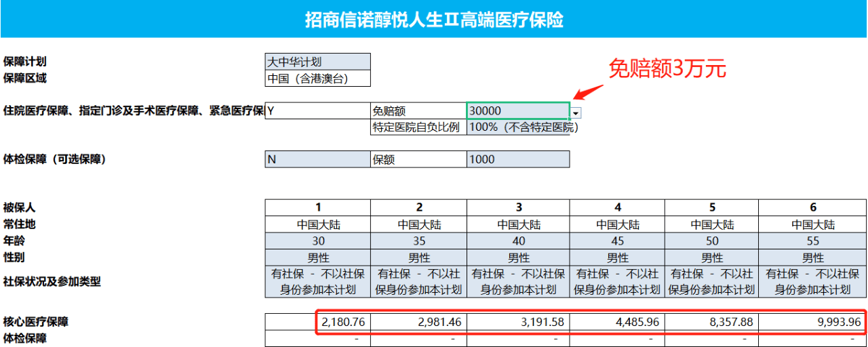
Task: Click the 常住地 row label
Action: (x=19, y=224)
